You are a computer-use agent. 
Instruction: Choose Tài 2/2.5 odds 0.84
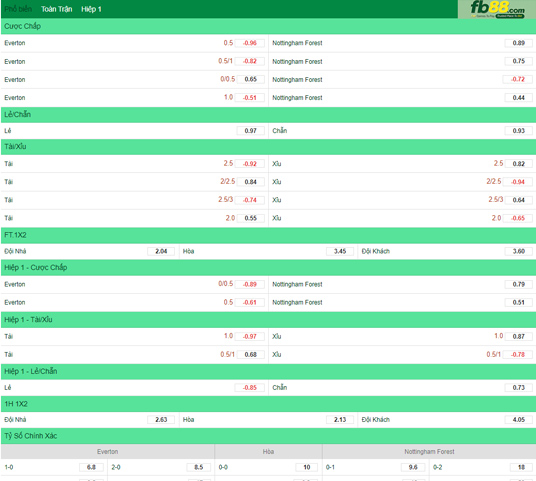[x=250, y=182]
